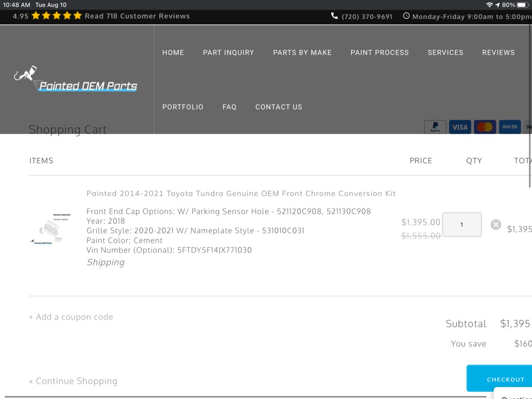Screen dimensions: 532x399
Task: Click Shipping text under item
Action: [x=106, y=262]
